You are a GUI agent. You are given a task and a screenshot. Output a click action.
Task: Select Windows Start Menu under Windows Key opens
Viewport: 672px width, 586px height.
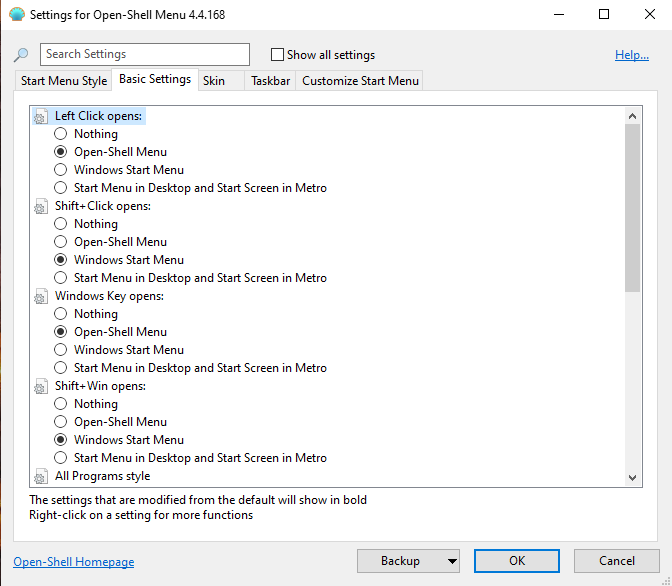point(62,350)
